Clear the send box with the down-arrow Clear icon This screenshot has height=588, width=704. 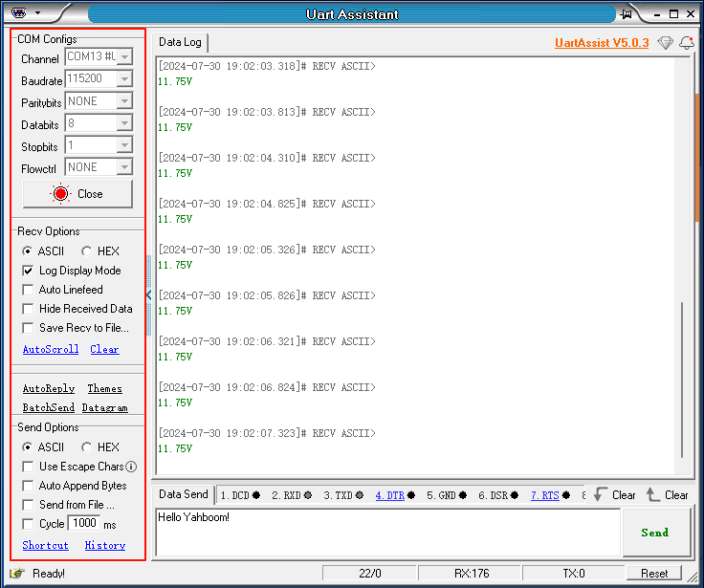tap(601, 494)
